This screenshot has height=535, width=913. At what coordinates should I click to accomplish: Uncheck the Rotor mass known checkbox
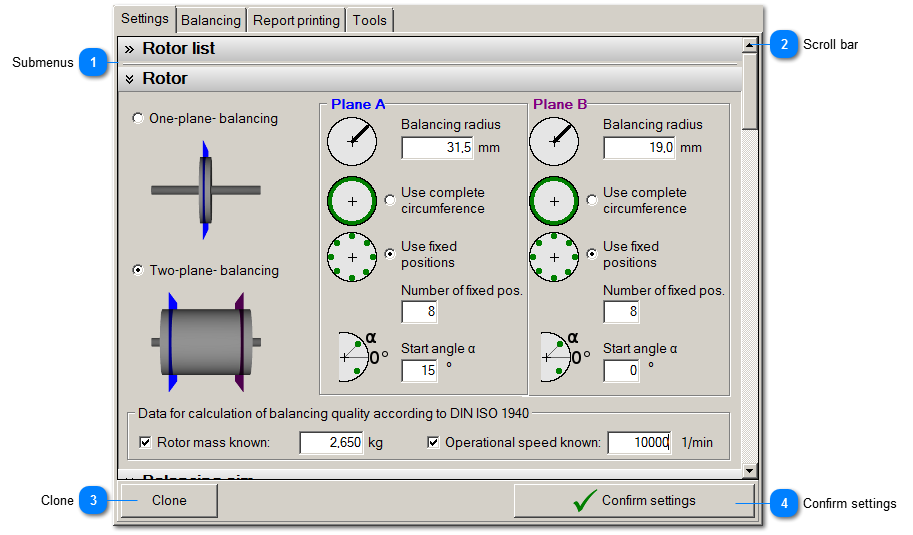pos(146,442)
